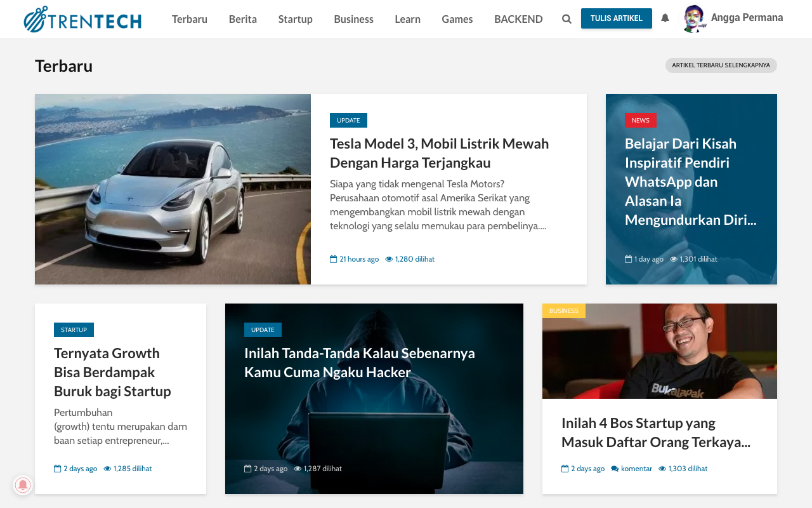The width and height of the screenshot is (812, 508).
Task: Click the Tesla car thumbnail image
Action: click(x=173, y=189)
